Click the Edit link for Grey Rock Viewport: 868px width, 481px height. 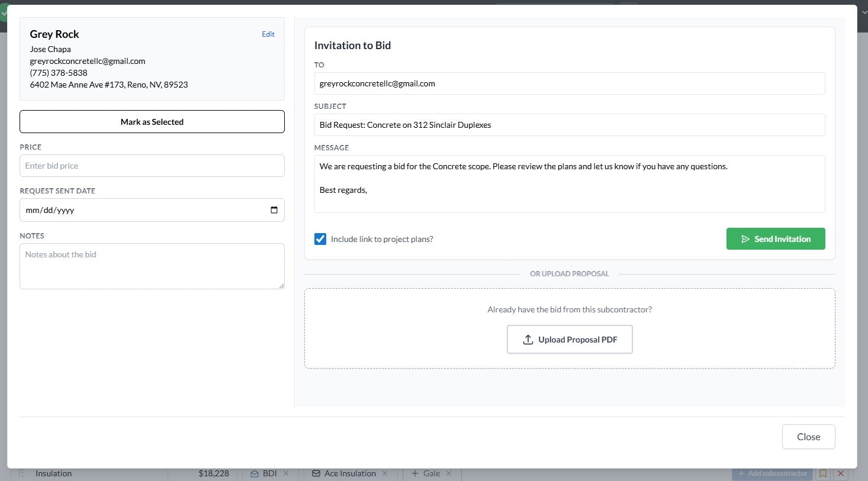click(x=268, y=34)
